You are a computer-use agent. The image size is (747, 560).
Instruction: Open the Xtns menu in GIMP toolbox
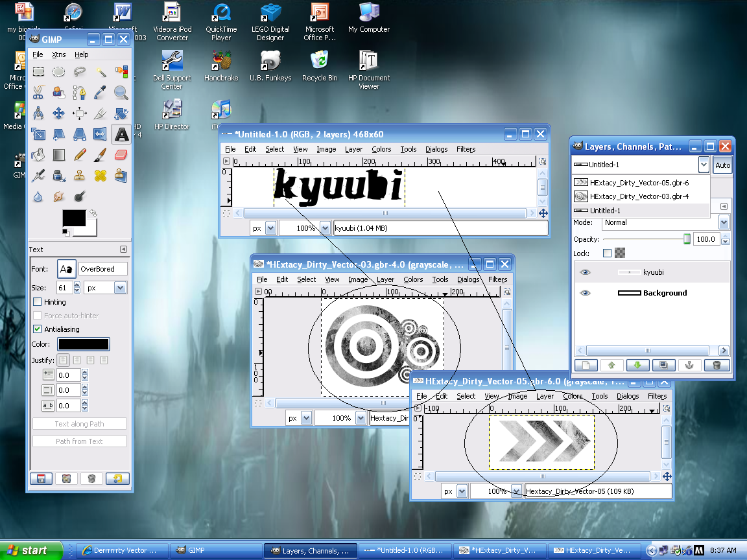click(59, 54)
